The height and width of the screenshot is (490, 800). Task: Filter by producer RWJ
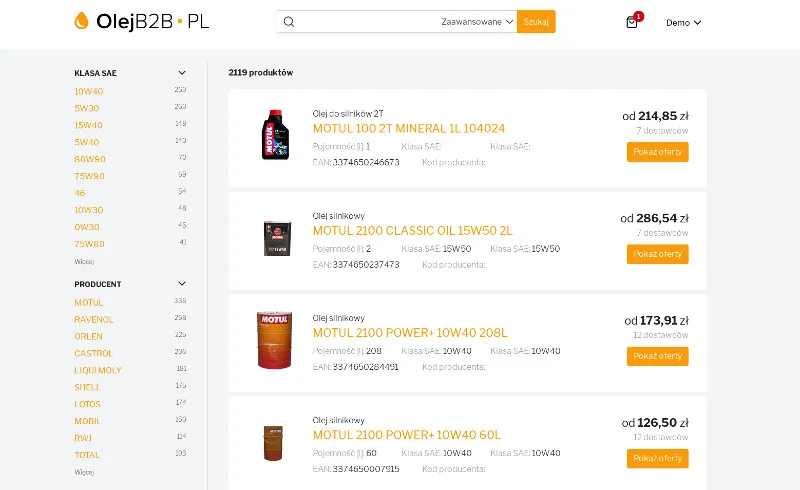tap(83, 438)
